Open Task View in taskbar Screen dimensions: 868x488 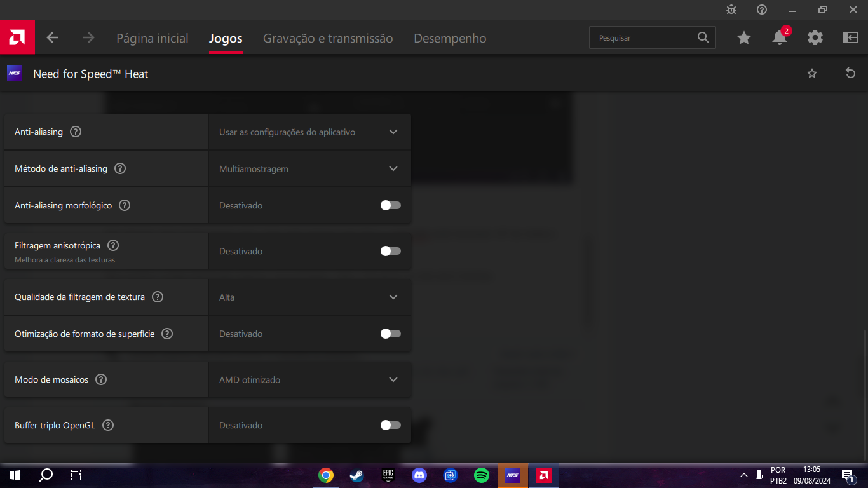pos(76,475)
